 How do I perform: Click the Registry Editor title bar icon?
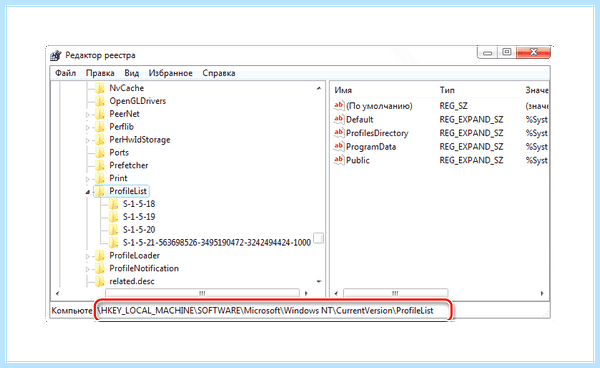click(56, 55)
